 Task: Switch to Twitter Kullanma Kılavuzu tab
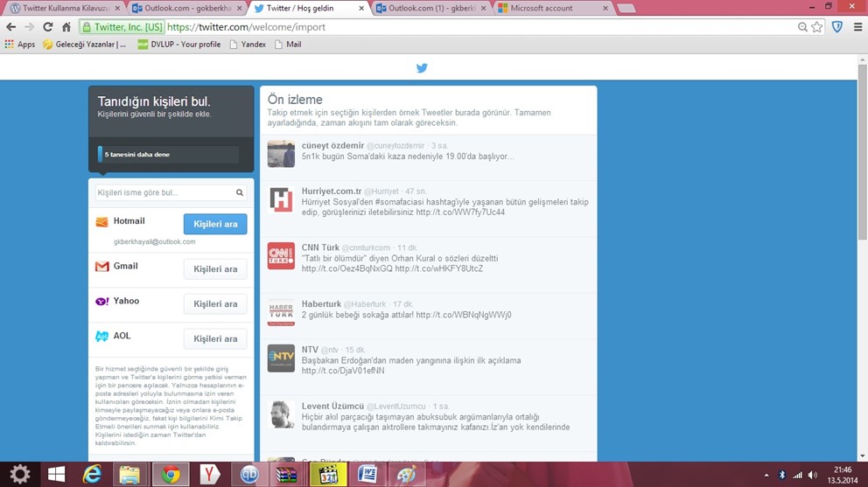[x=66, y=8]
